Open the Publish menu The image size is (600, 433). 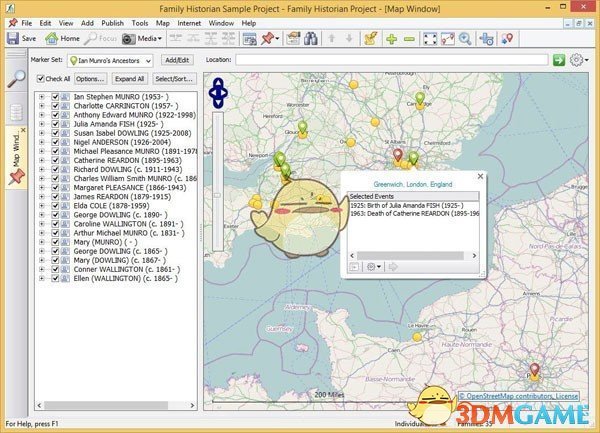[116, 22]
